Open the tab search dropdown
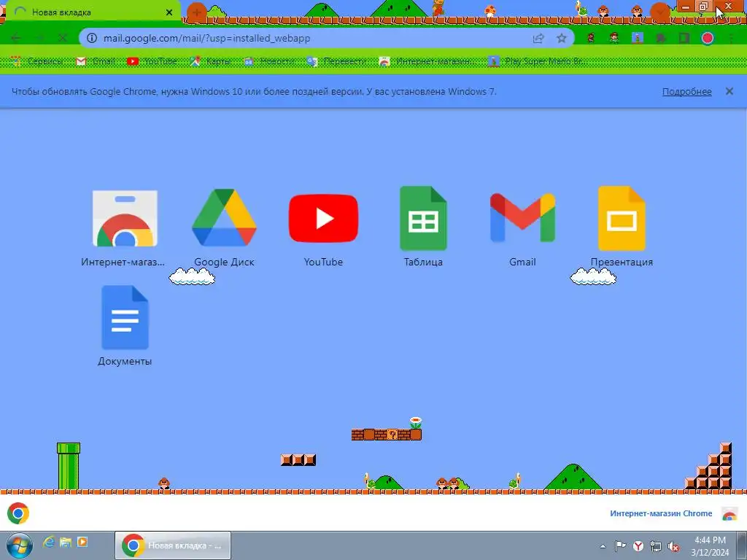 click(659, 12)
